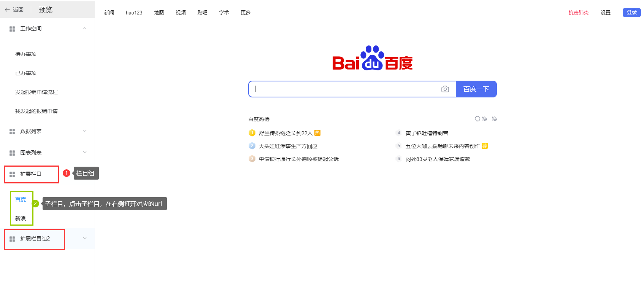Expand the 数据列表 chevron
The height and width of the screenshot is (285, 644).
coord(85,131)
